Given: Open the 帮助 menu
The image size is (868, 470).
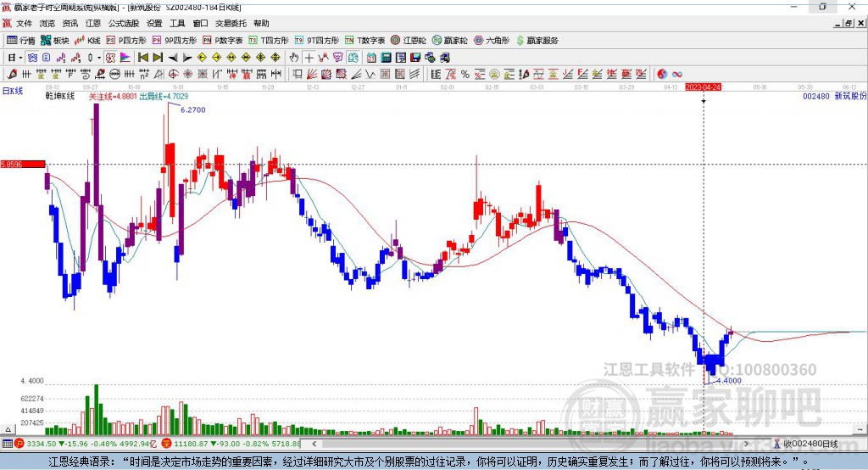Looking at the screenshot, I should [261, 23].
